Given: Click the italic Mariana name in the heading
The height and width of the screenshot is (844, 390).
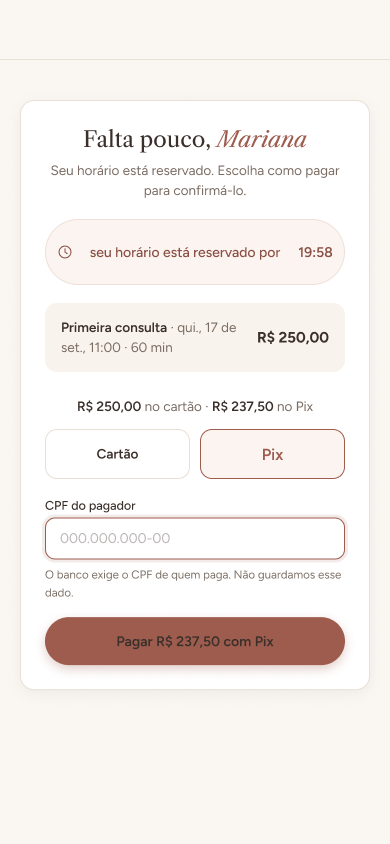Looking at the screenshot, I should point(261,139).
